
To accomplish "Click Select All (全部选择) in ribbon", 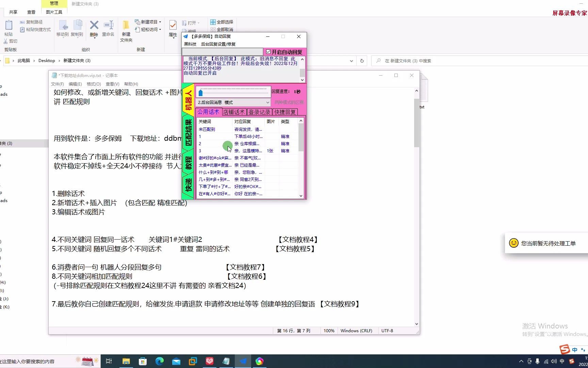I will coord(222,22).
